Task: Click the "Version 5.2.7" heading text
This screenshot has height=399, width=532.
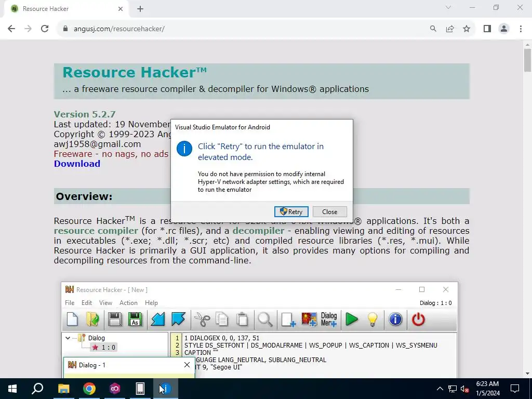Action: (x=85, y=114)
